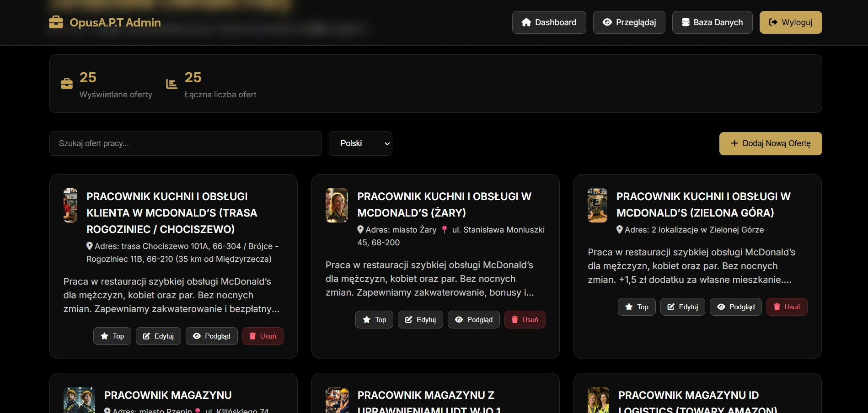The width and height of the screenshot is (868, 413).
Task: Open the Polski language dropdown
Action: 360,143
